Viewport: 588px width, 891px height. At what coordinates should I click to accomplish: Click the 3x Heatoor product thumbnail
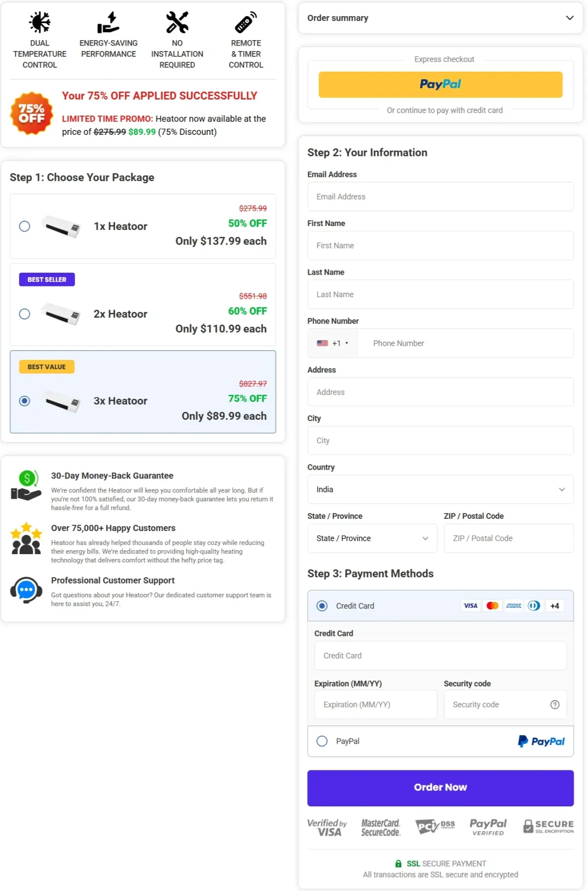[61, 401]
